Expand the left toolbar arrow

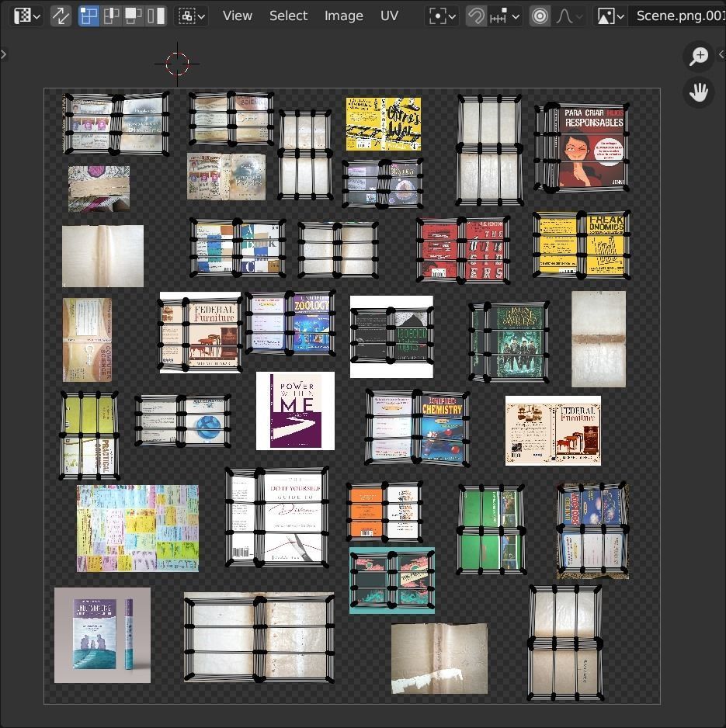click(x=4, y=54)
